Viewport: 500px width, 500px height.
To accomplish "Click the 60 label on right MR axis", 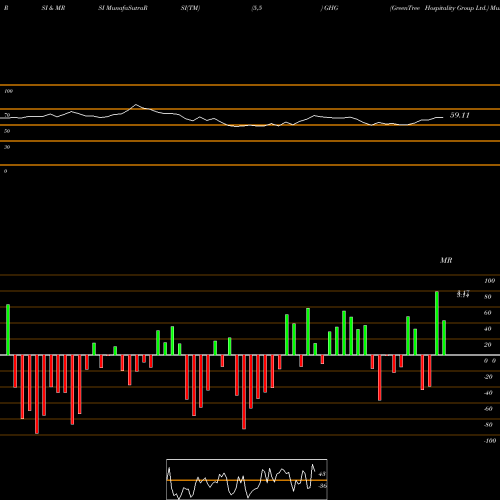I will pyautogui.click(x=488, y=313).
